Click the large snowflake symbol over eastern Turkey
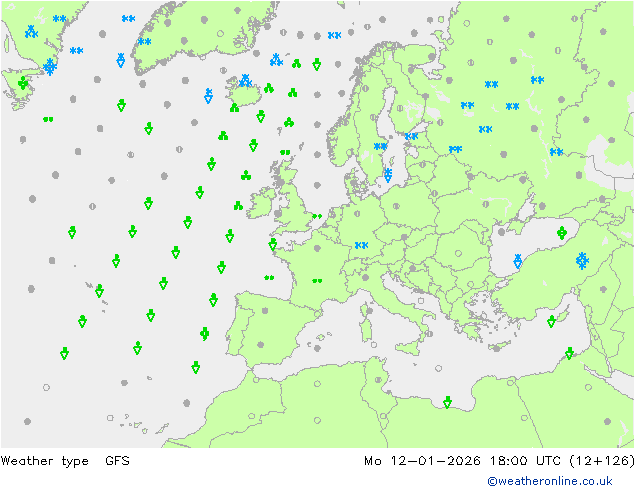This screenshot has width=634, height=490. [582, 261]
